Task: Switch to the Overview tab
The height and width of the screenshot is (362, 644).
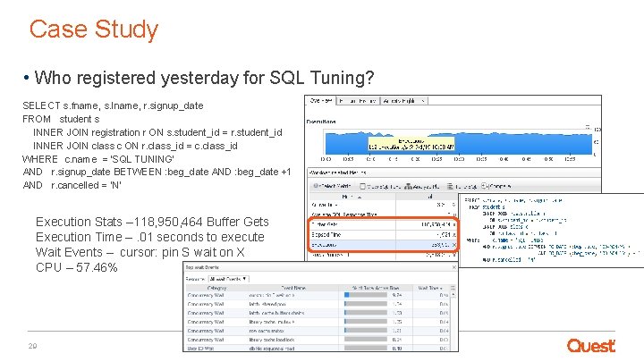Action: (x=321, y=100)
